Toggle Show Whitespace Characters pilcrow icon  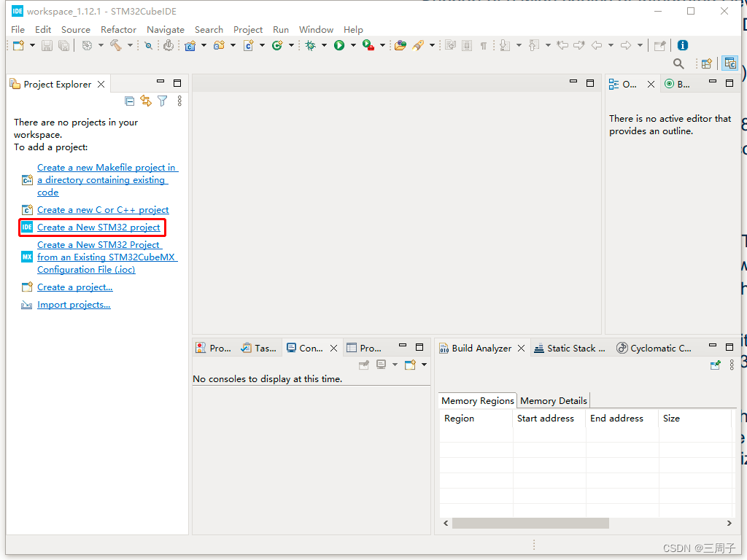click(x=484, y=46)
